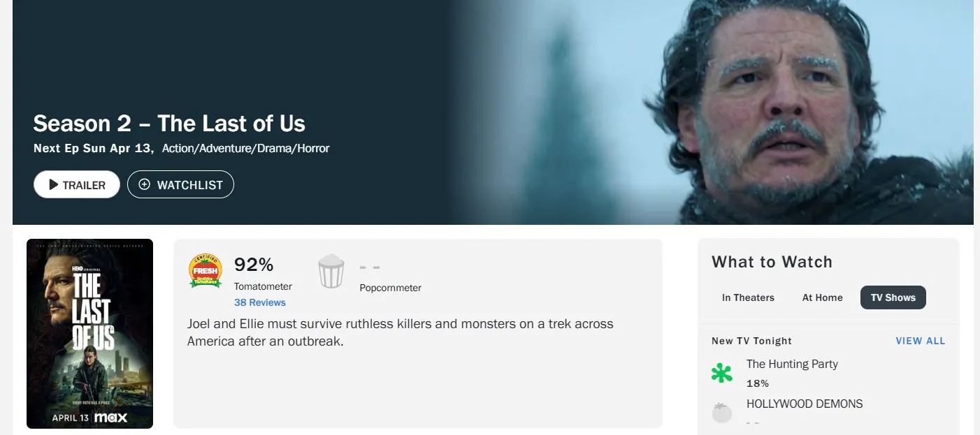Viewport: 980px width, 435px height.
Task: Switch to the In Theaters tab
Action: coord(748,297)
